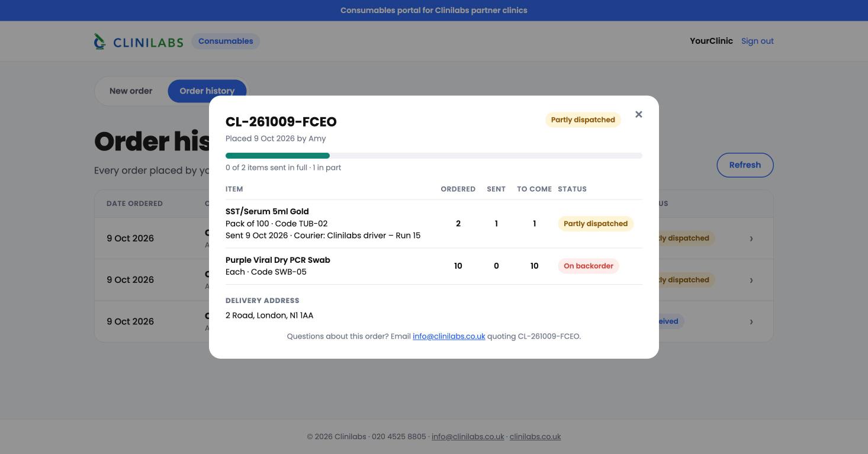Expand the third 9 Oct 2026 order row chevron
This screenshot has width=868, height=454.
click(751, 322)
